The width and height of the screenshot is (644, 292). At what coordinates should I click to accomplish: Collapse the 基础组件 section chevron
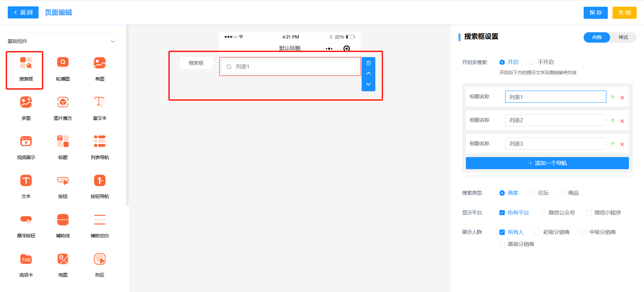pos(113,41)
